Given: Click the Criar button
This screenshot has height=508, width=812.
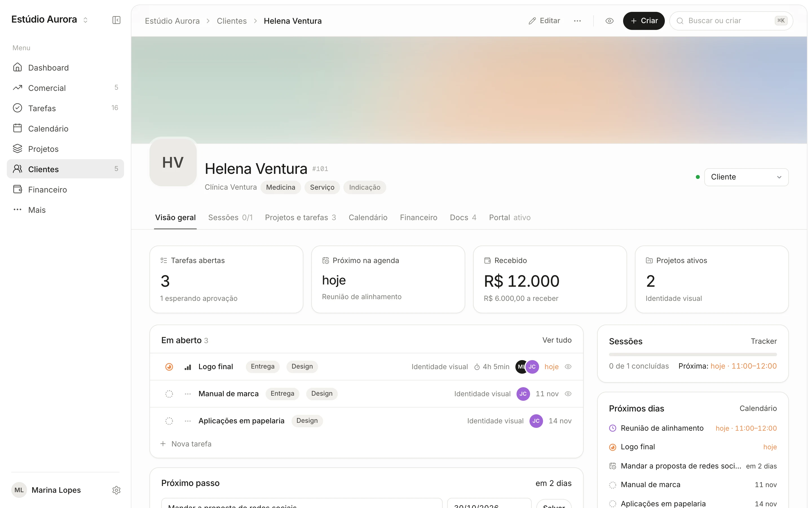Looking at the screenshot, I should coord(644,21).
